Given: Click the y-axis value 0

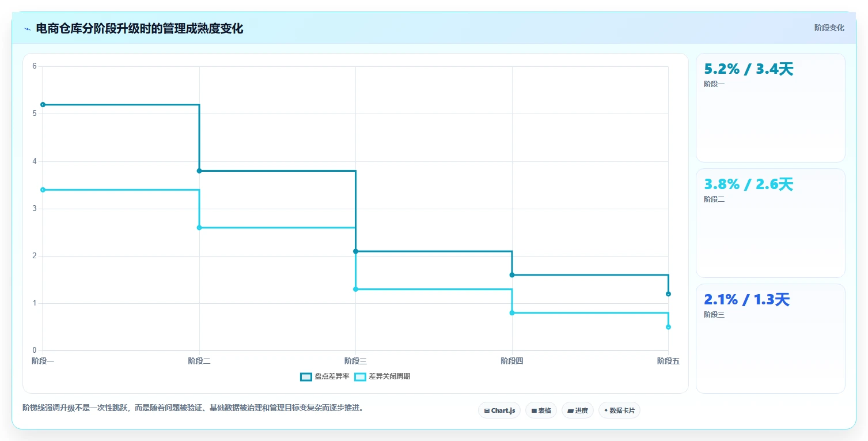Looking at the screenshot, I should 35,350.
